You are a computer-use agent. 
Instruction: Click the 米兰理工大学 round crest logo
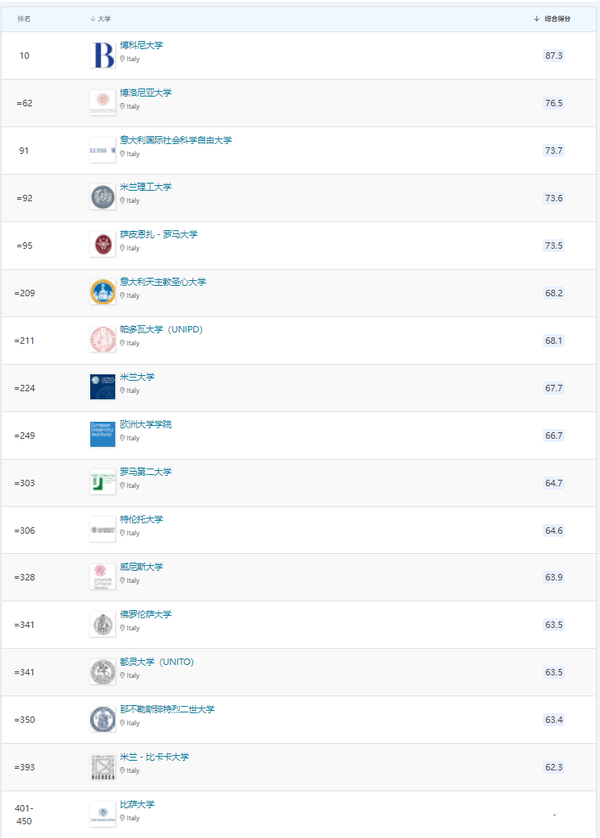pos(103,197)
